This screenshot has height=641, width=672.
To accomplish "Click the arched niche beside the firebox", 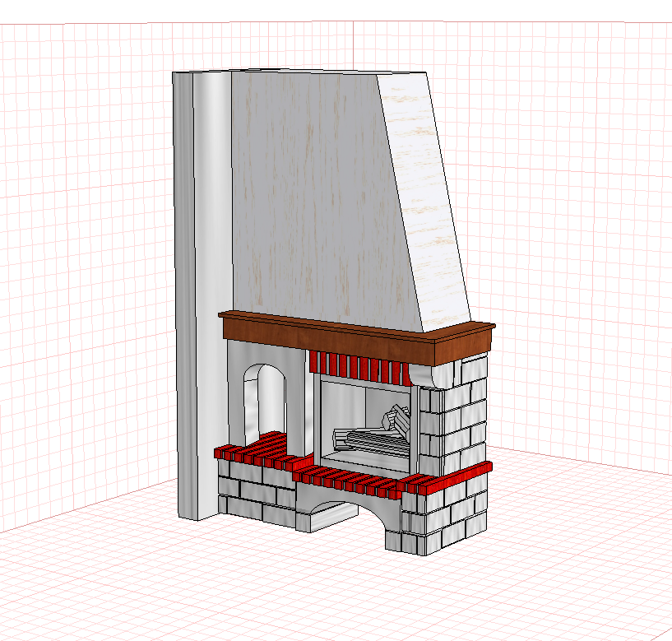I will coord(264,403).
